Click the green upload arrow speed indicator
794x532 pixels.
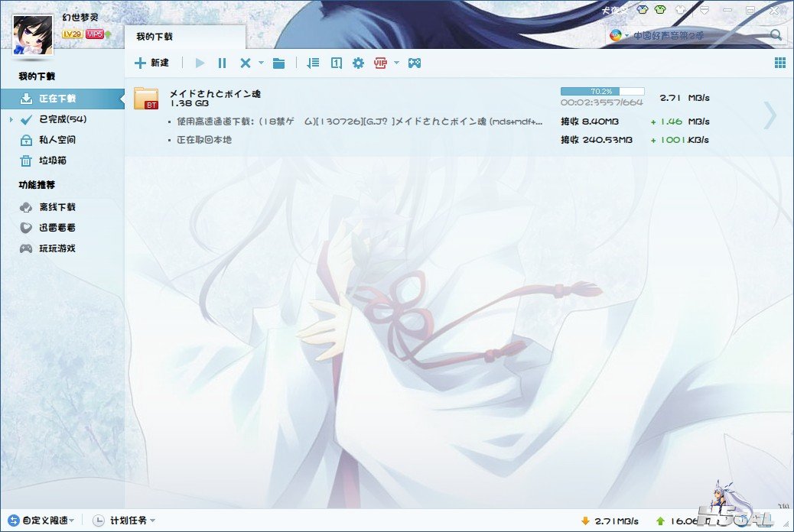tap(660, 521)
